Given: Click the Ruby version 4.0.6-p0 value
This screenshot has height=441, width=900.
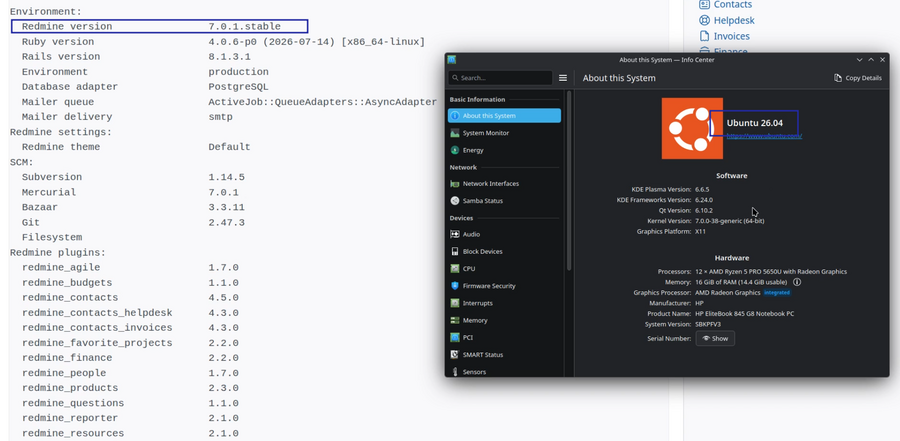Looking at the screenshot, I should (x=317, y=42).
